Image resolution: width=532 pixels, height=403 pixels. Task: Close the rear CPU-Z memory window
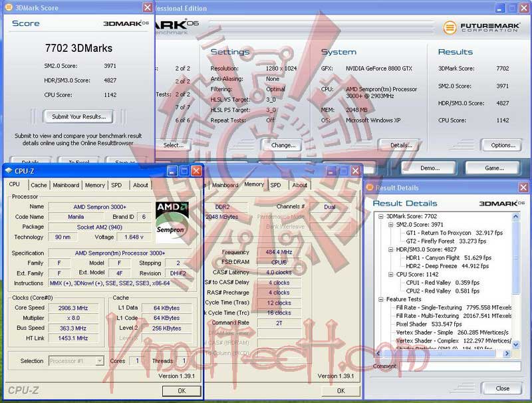point(355,171)
